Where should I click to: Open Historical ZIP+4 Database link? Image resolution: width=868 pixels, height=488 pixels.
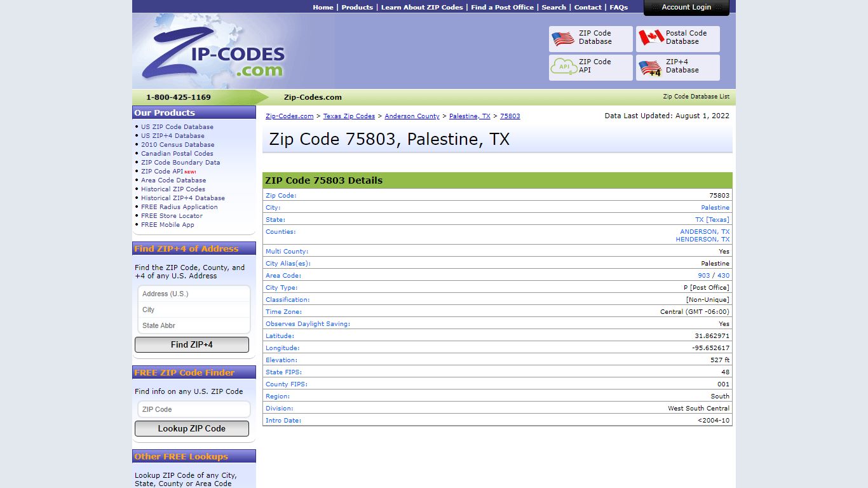(183, 198)
